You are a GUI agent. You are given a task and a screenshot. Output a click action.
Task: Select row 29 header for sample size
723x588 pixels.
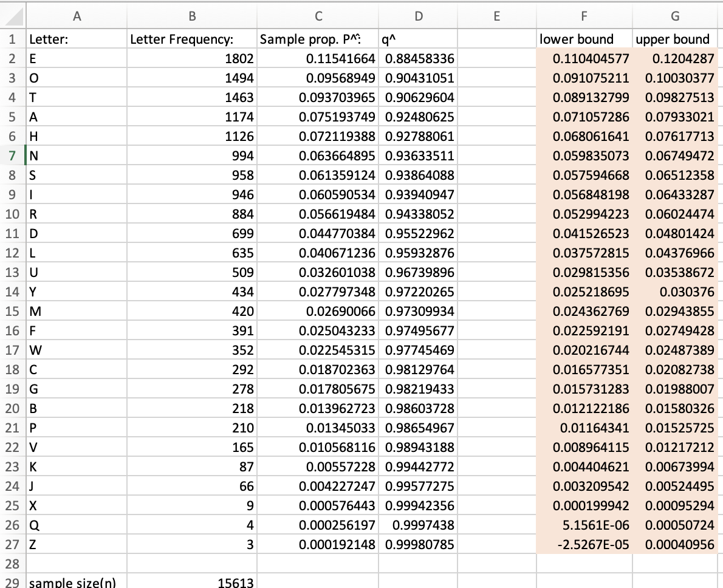coord(12,582)
